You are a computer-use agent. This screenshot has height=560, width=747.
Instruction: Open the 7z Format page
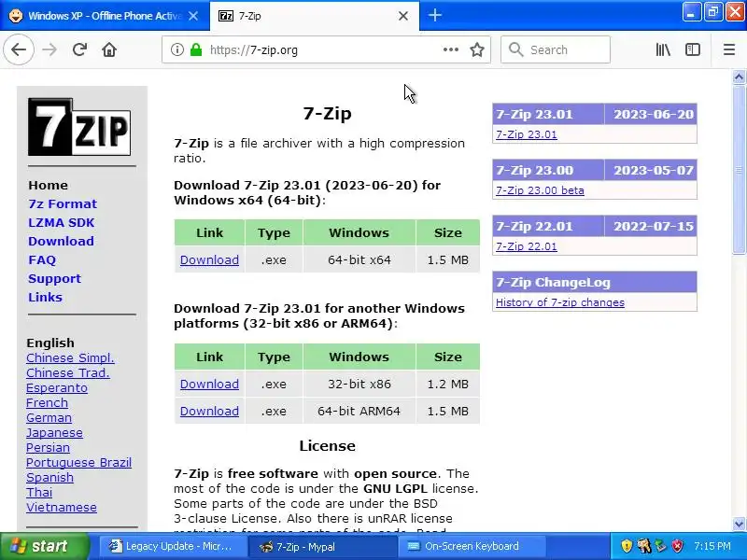[x=63, y=203]
